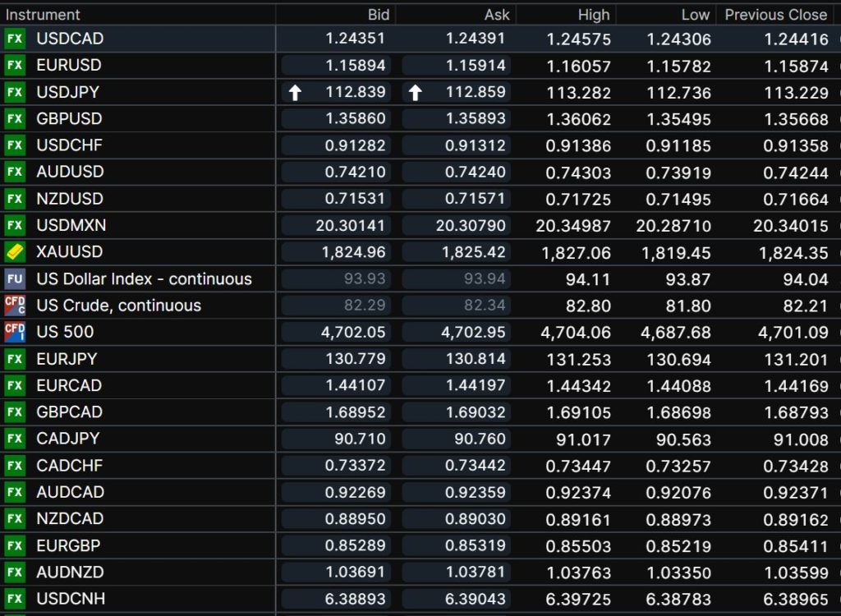This screenshot has width=841, height=616.
Task: Click the Instrument column header
Action: (x=43, y=15)
